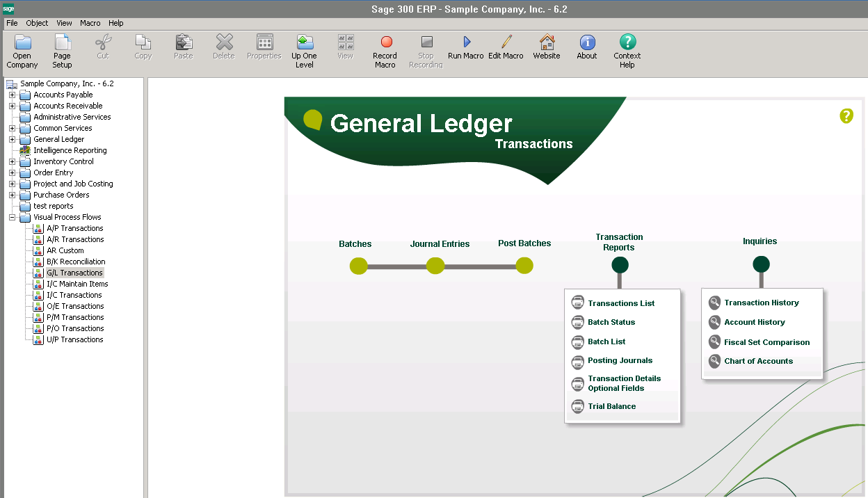Click the Transaction Reports dark node
Image resolution: width=868 pixels, height=498 pixels.
pyautogui.click(x=620, y=265)
